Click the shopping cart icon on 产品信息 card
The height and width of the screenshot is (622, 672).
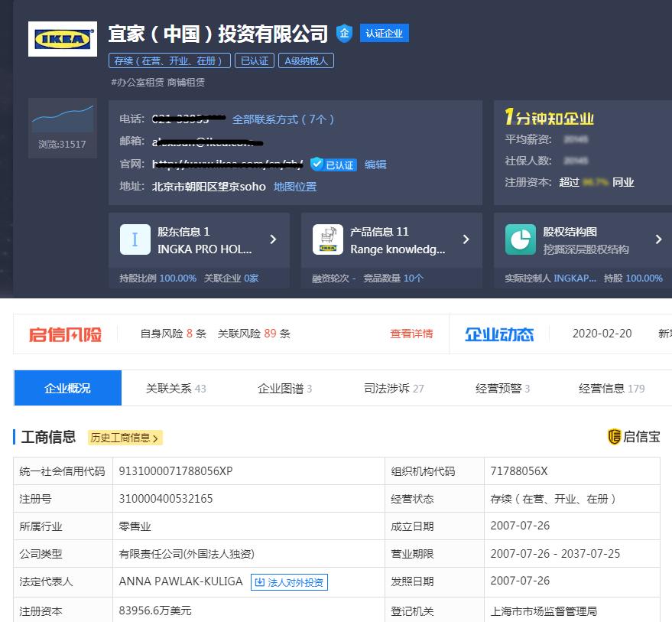[x=327, y=239]
